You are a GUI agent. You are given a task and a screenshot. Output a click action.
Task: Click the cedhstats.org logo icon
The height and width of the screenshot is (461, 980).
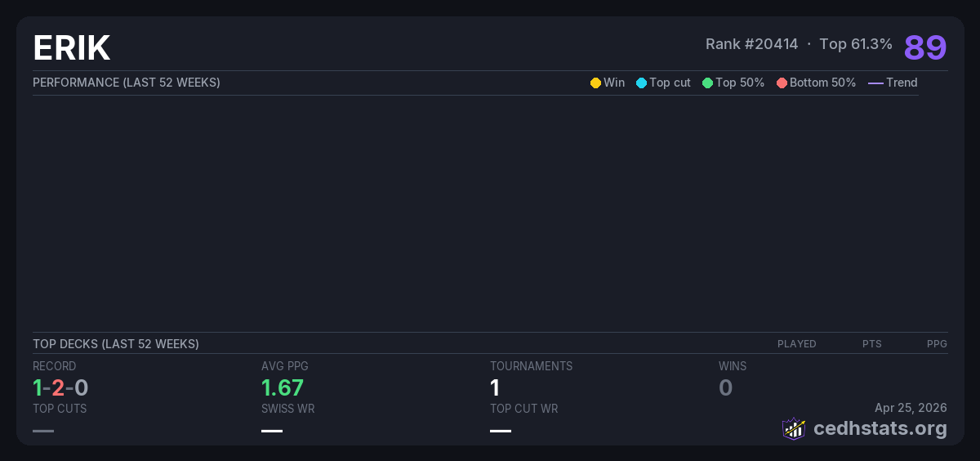794,428
